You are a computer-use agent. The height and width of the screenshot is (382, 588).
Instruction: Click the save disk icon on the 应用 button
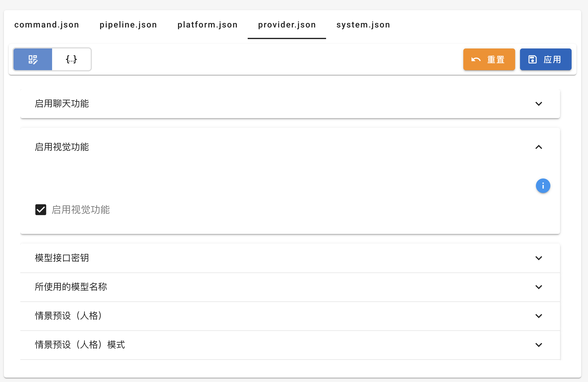point(533,60)
